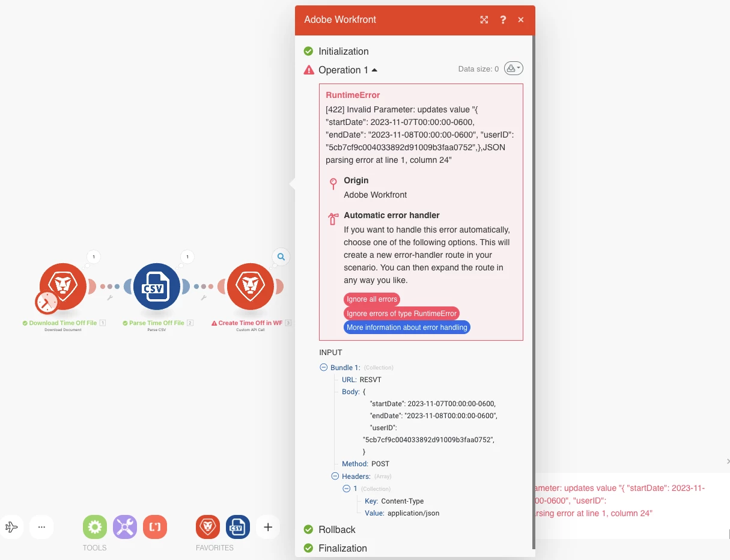This screenshot has width=730, height=560.
Task: Click the Parse Time Off File label
Action: [157, 323]
